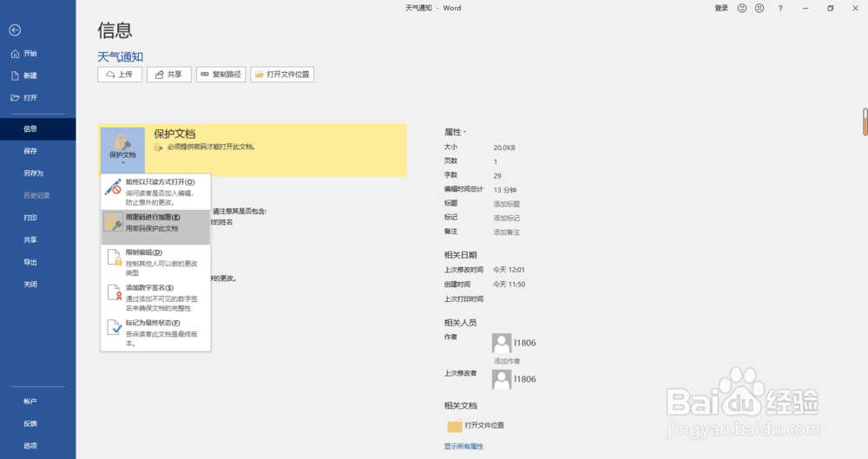Click the new document icon beside 新建

[x=15, y=75]
